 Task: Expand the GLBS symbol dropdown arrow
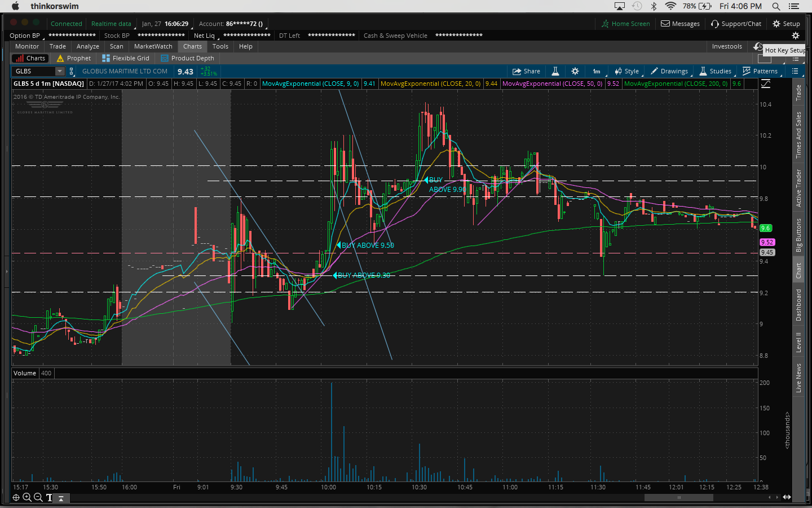click(x=60, y=71)
